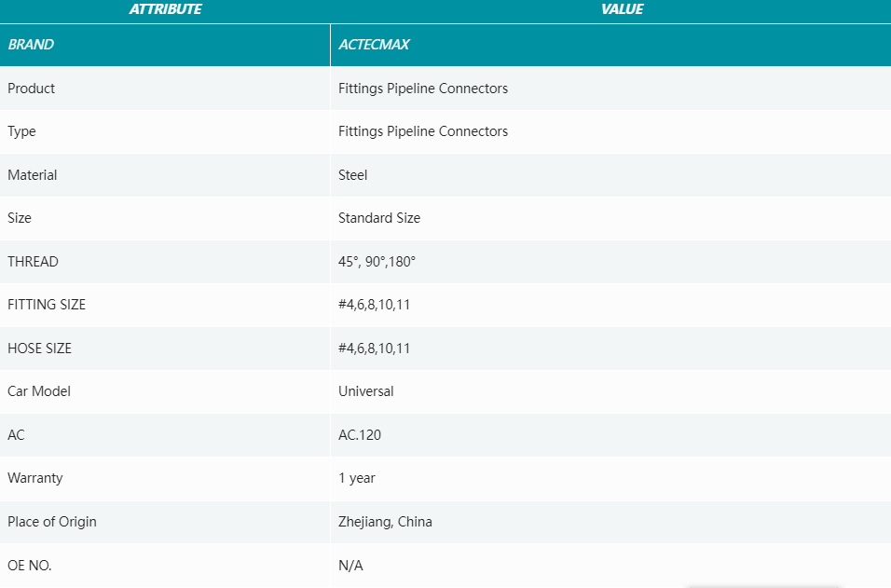Select the Fittings Pipeline Connectors value in Product row
The width and height of the screenshot is (891, 588).
423,89
